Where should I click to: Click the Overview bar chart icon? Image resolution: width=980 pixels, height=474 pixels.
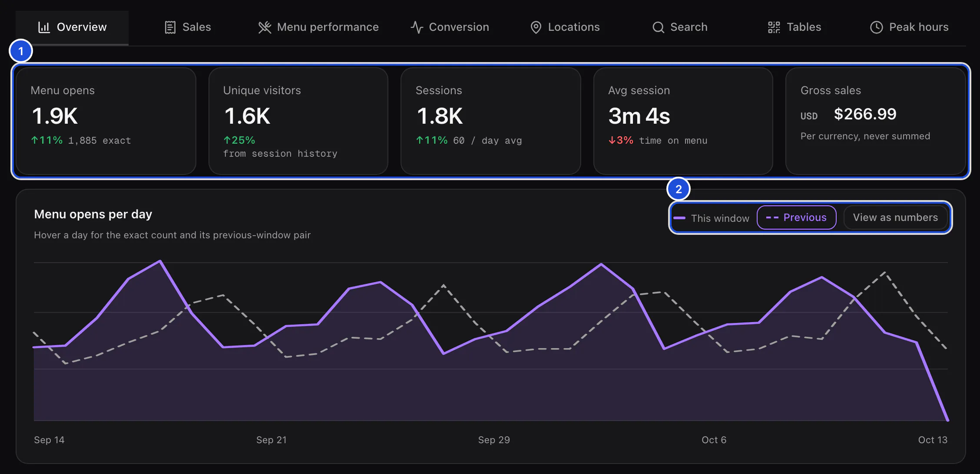tap(44, 27)
